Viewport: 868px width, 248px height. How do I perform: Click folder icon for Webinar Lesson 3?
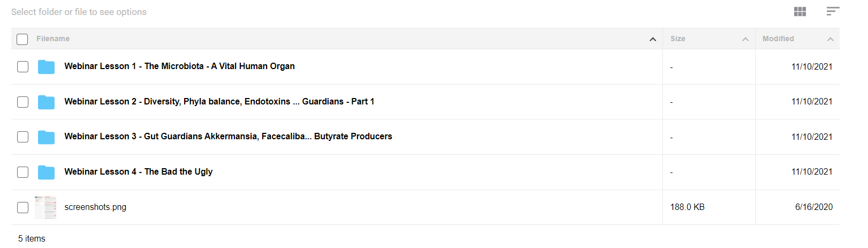46,137
